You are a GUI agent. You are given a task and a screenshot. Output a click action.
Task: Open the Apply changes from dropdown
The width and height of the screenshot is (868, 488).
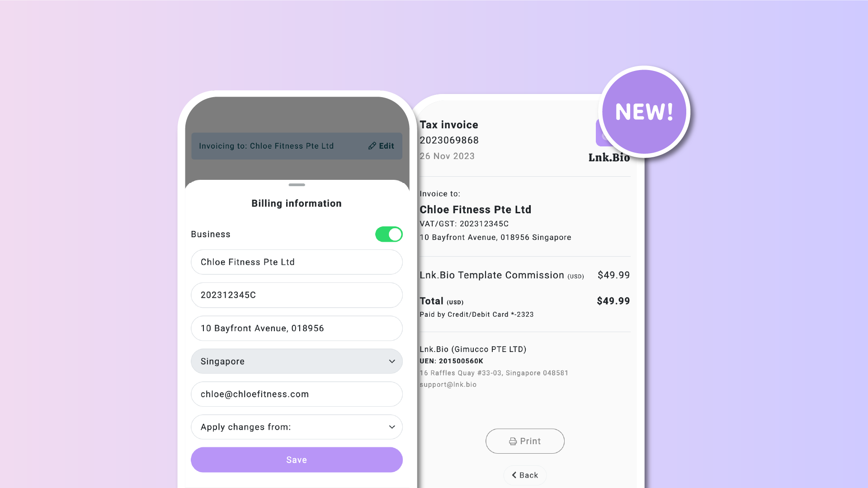pos(296,427)
